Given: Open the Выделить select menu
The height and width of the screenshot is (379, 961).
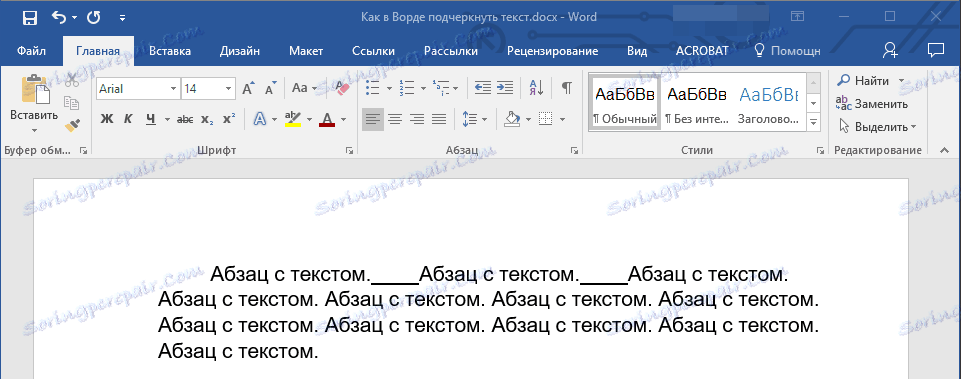Looking at the screenshot, I should click(x=877, y=126).
